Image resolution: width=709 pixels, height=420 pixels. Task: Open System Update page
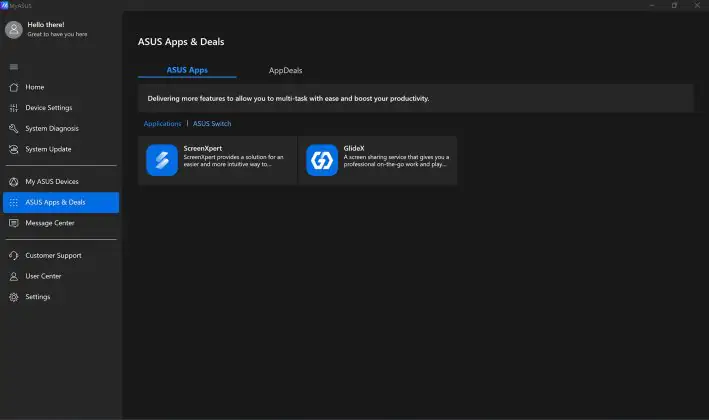tap(48, 149)
